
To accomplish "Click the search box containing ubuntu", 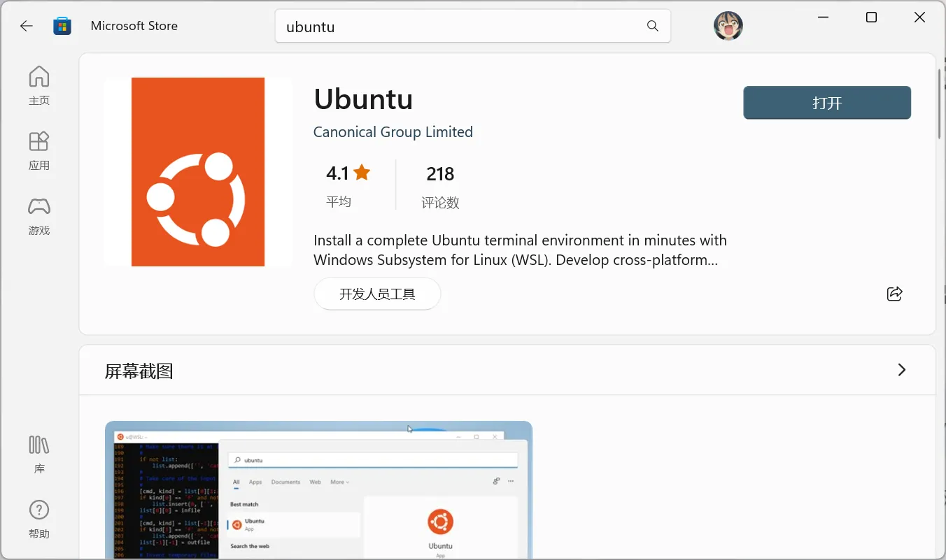I will (x=462, y=27).
